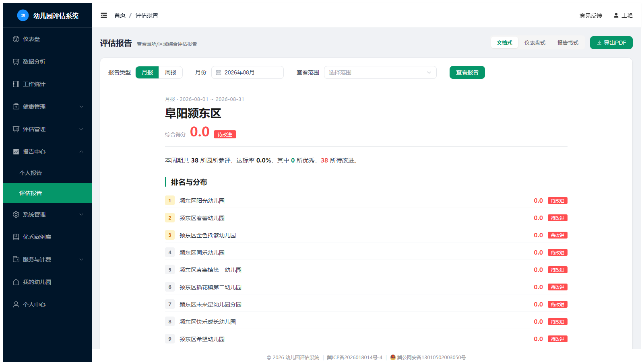The image size is (644, 362).
Task: Expand the 评估管理 submenu chevron
Action: coord(81,129)
